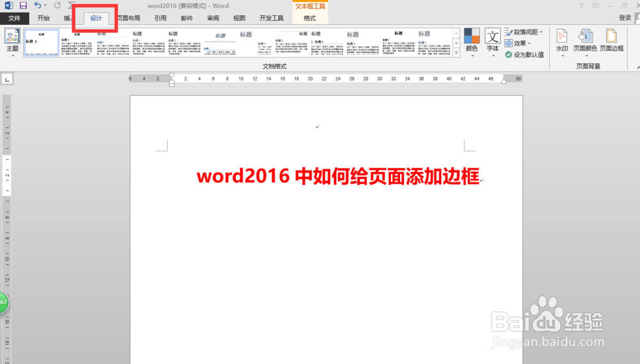This screenshot has height=364, width=640.
Task: Collapse the ribbon with the caret arrow
Action: [638, 67]
